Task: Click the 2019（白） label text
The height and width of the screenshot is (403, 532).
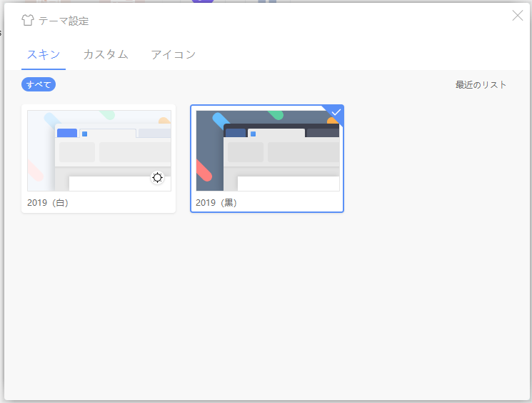Action: (x=48, y=203)
